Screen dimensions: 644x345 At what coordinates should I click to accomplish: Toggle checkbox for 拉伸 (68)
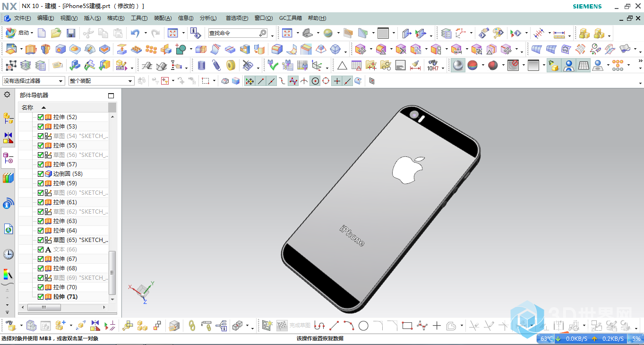coord(41,268)
